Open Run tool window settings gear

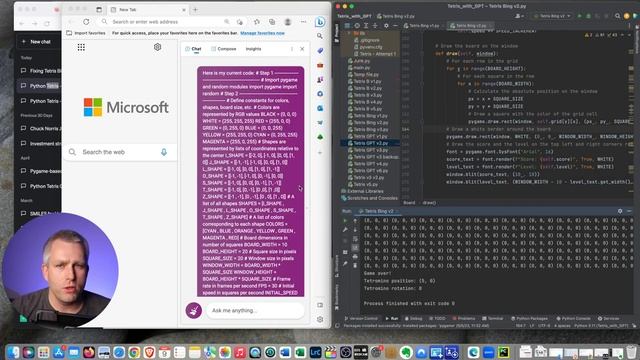pyautogui.click(x=620, y=211)
